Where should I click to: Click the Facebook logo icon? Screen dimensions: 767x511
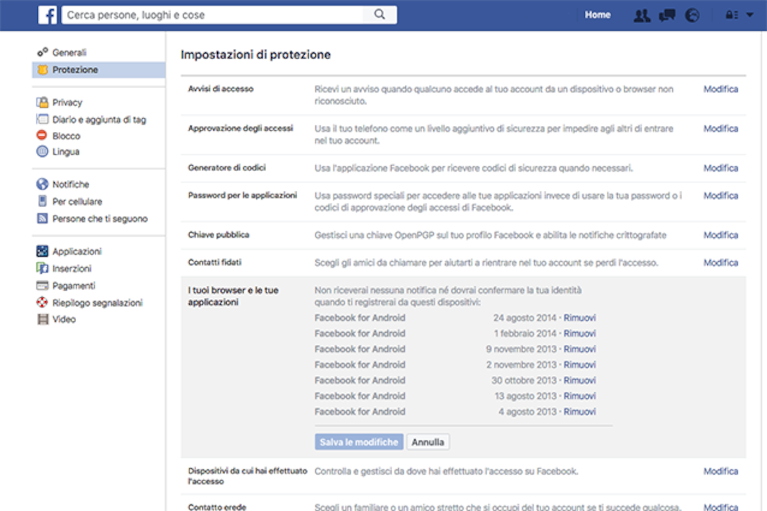[x=47, y=15]
